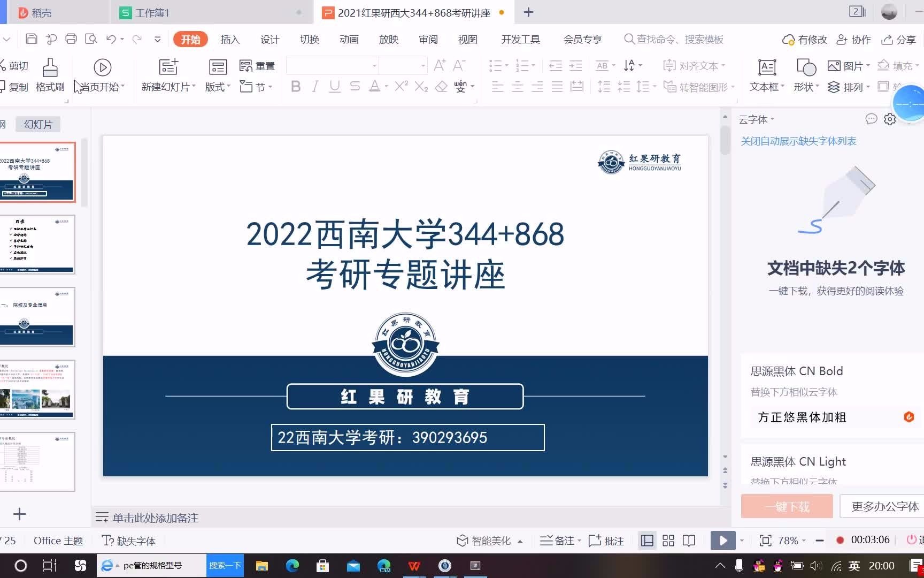Toggle Strikethrough formatting

(355, 86)
